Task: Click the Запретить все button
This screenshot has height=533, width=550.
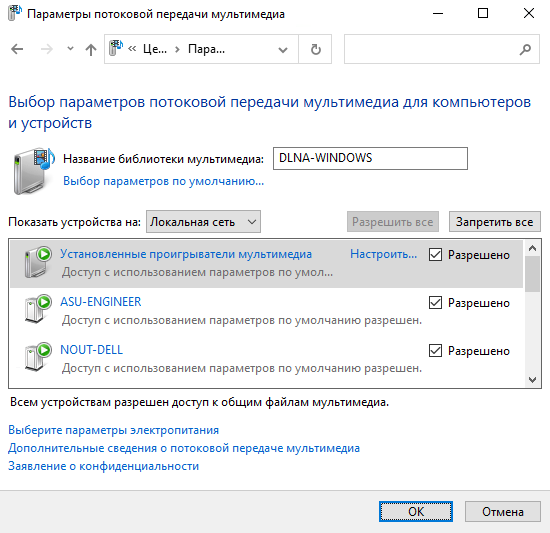Action: click(495, 222)
